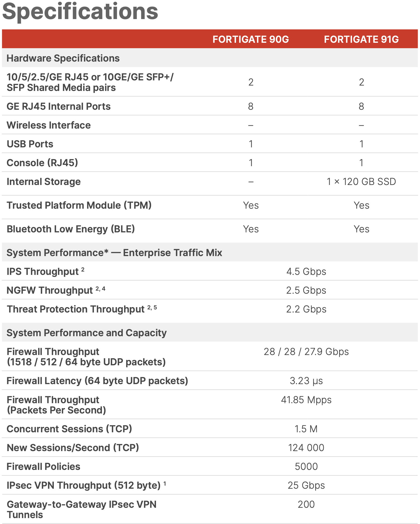Click the Specifications heading
This screenshot has width=420, height=524.
pyautogui.click(x=80, y=11)
